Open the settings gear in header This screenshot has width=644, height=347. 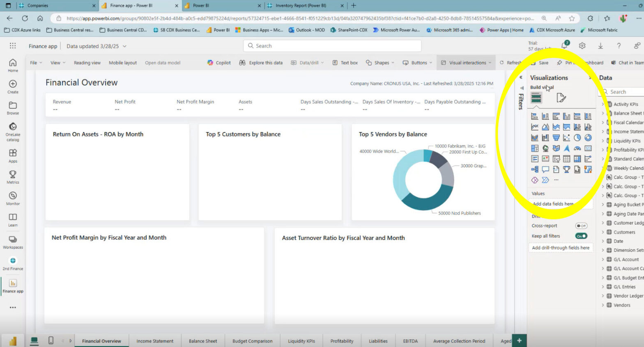pyautogui.click(x=582, y=46)
